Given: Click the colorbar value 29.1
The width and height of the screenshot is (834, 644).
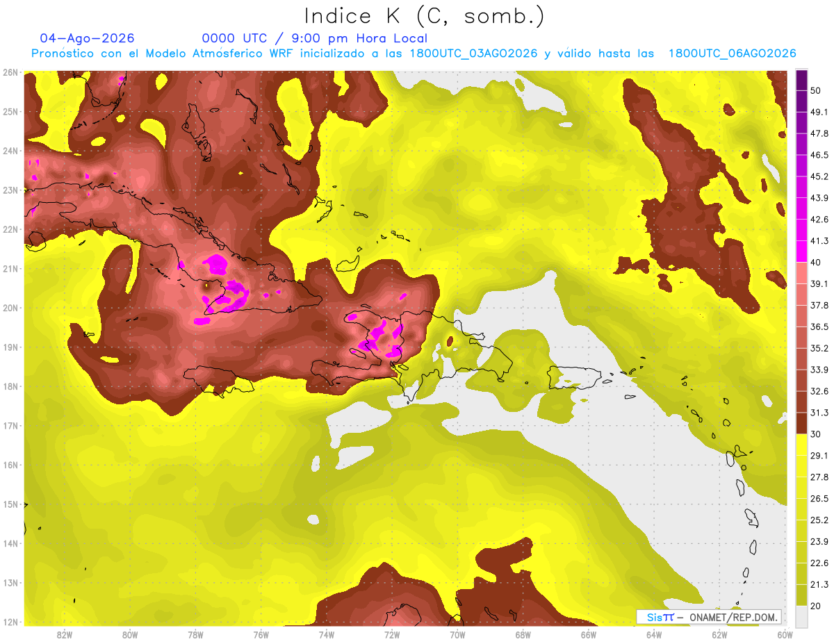Looking at the screenshot, I should tap(819, 456).
